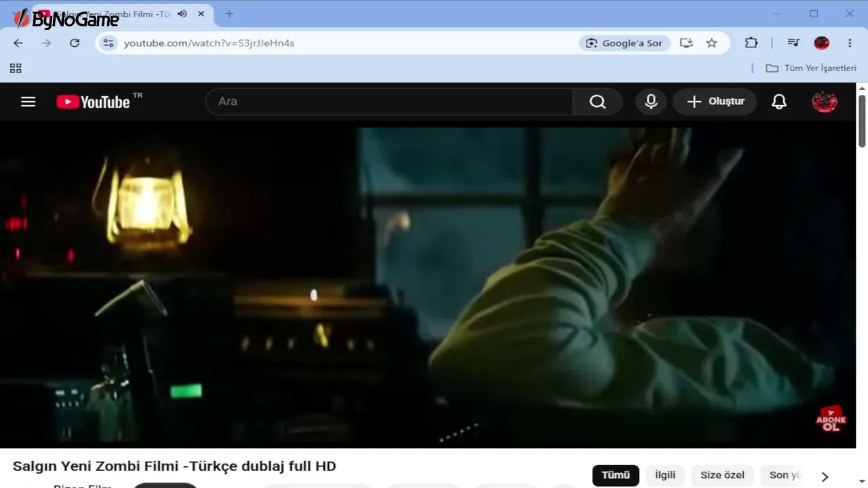Open the YouTube account avatar menu
The height and width of the screenshot is (488, 868).
[825, 102]
